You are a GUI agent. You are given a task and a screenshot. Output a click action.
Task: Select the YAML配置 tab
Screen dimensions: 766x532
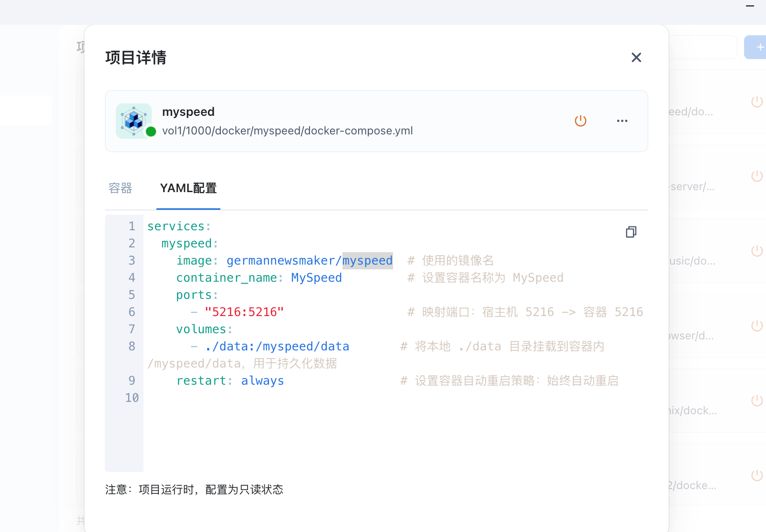[x=188, y=188]
